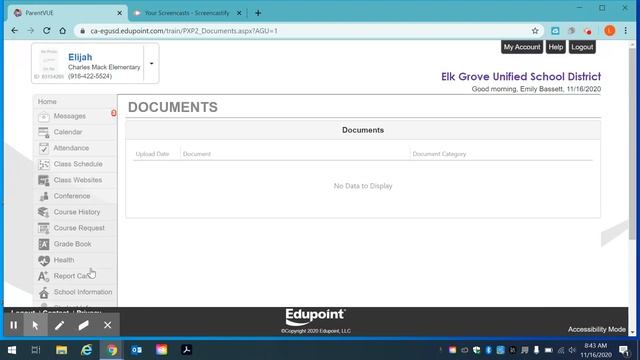Go to Home in sidebar

pos(47,102)
